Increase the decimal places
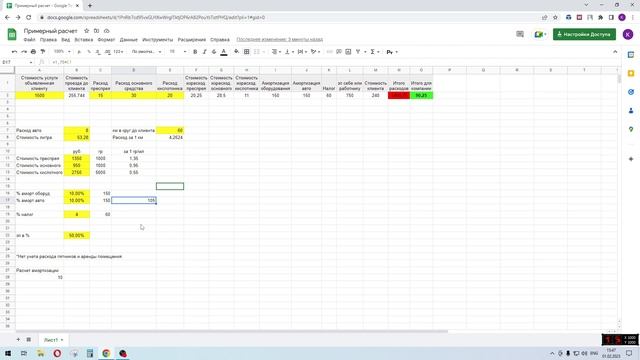This screenshot has height=360, width=640. pyautogui.click(x=107, y=52)
